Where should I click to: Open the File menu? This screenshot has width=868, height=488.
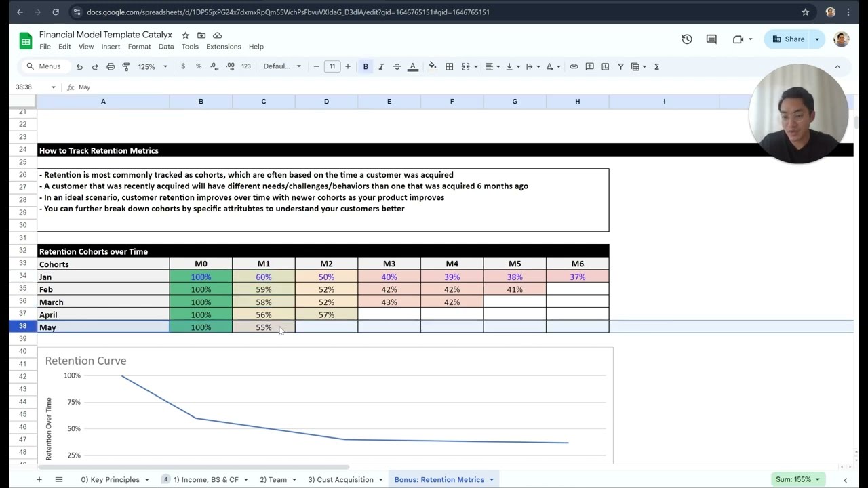pos(45,47)
